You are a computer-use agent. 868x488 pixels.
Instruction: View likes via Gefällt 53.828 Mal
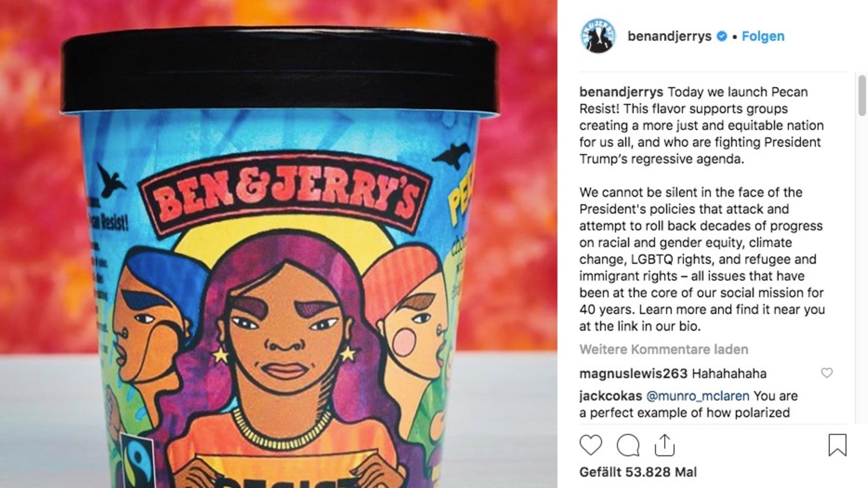pyautogui.click(x=638, y=472)
